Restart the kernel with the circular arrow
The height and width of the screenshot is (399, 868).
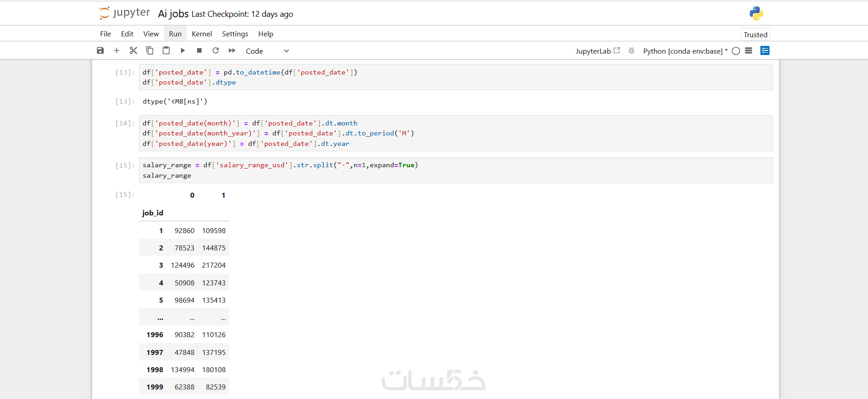click(x=216, y=51)
